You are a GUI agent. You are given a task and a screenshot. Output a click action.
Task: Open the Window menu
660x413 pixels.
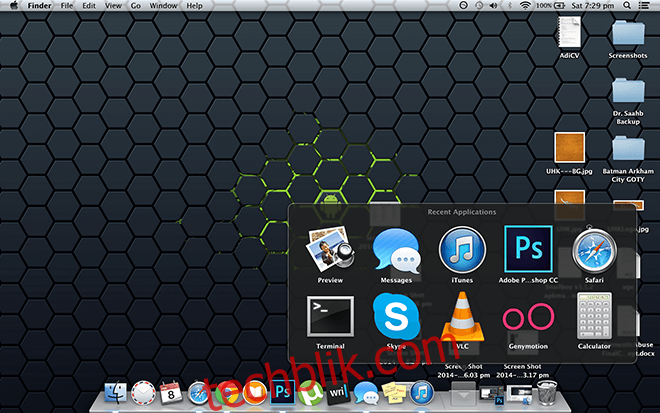[163, 5]
